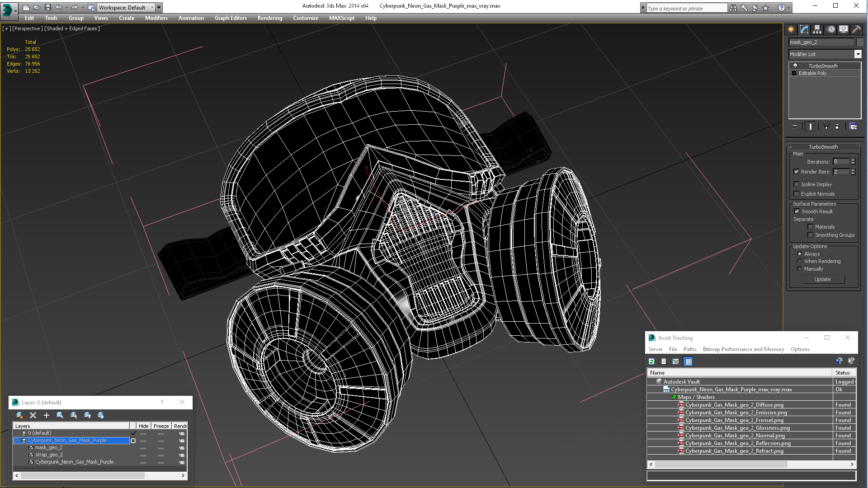Click the Undo arrow in toolbar
This screenshot has height=488, width=868.
pos(58,7)
